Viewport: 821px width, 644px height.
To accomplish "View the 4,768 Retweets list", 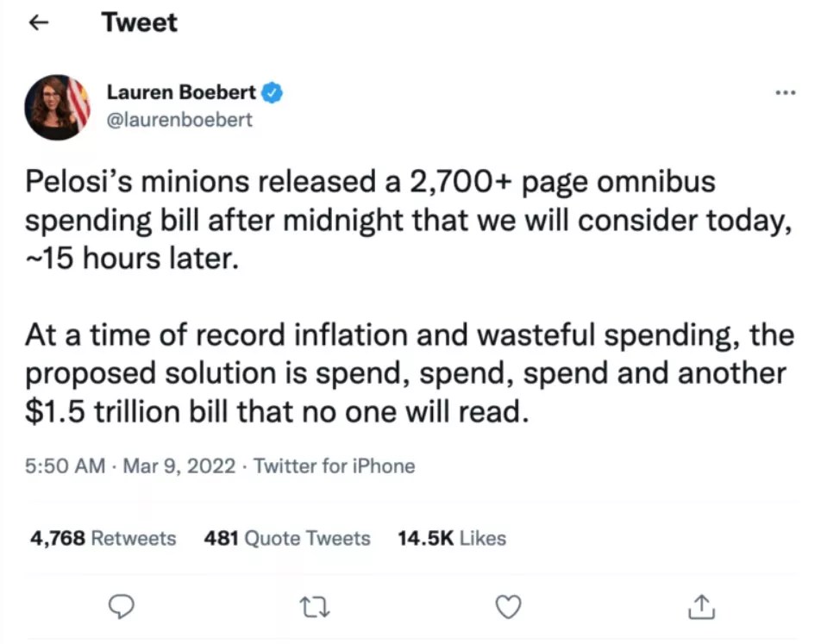I will (x=103, y=539).
